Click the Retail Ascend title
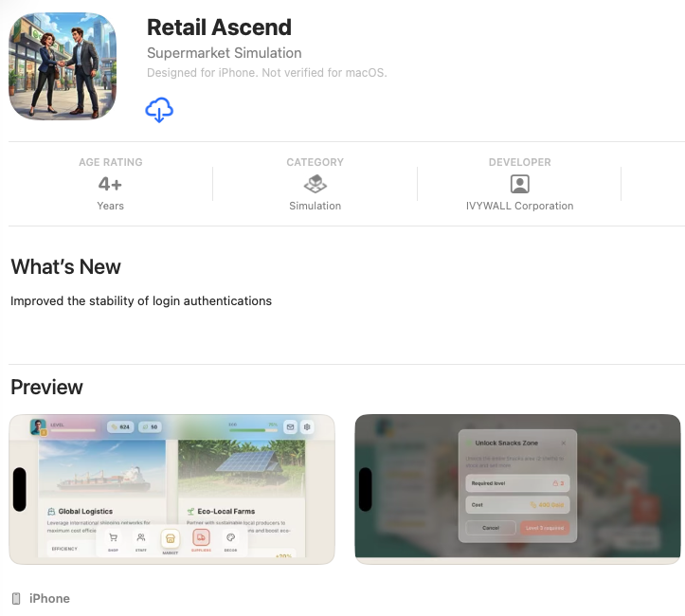Image resolution: width=685 pixels, height=616 pixels. (x=219, y=27)
